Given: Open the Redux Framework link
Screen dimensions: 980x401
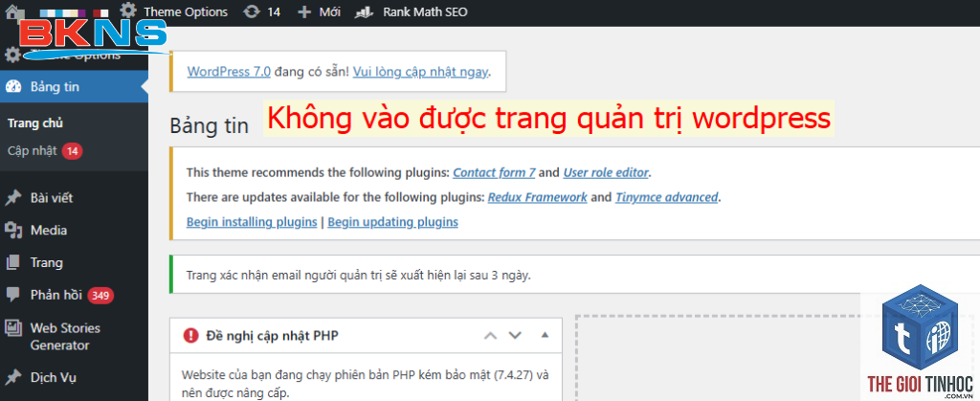Looking at the screenshot, I should point(538,197).
